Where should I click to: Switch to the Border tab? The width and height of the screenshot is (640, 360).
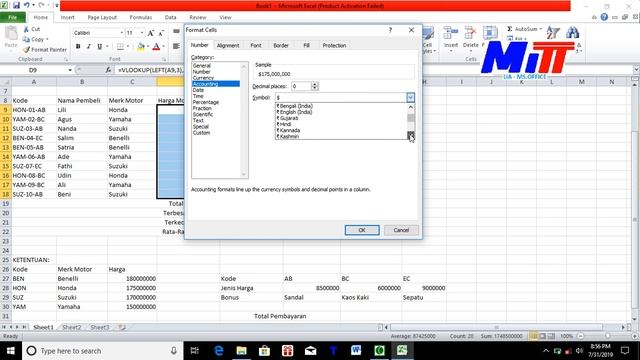(x=280, y=45)
